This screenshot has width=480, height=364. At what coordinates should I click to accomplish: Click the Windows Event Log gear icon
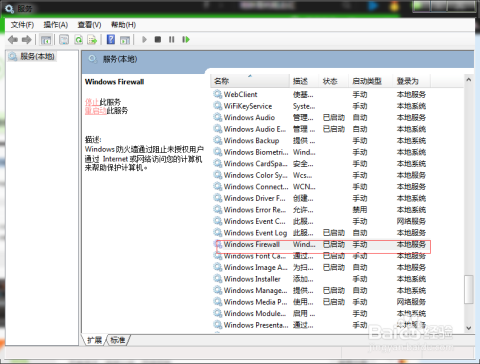218,233
